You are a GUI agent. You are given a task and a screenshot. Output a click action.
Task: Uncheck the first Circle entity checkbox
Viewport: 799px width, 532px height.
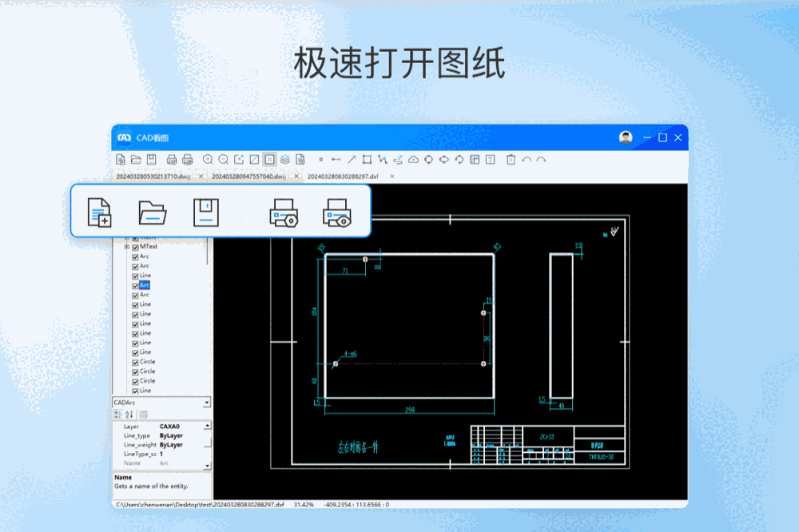(x=135, y=361)
